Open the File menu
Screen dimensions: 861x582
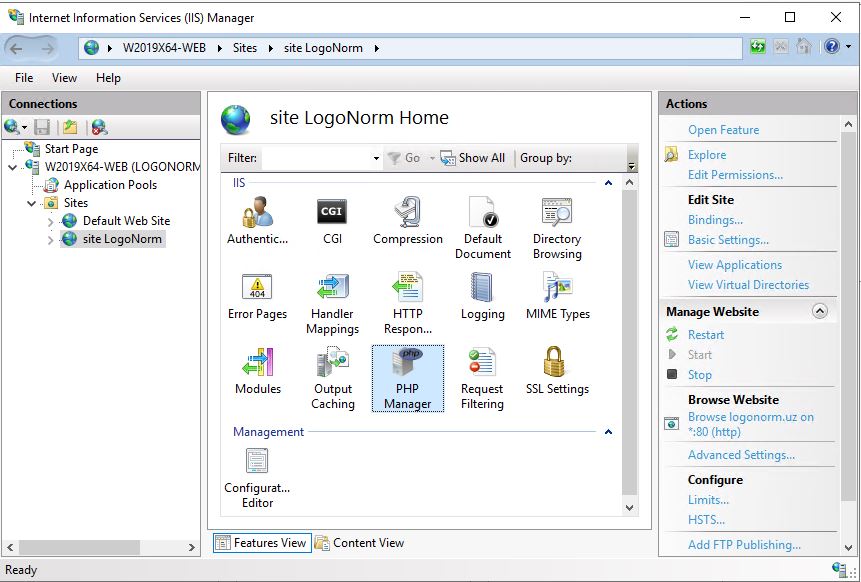[24, 78]
